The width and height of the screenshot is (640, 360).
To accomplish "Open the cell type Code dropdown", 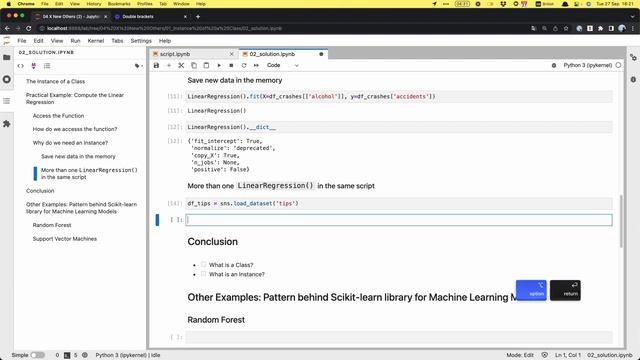I will [x=282, y=65].
